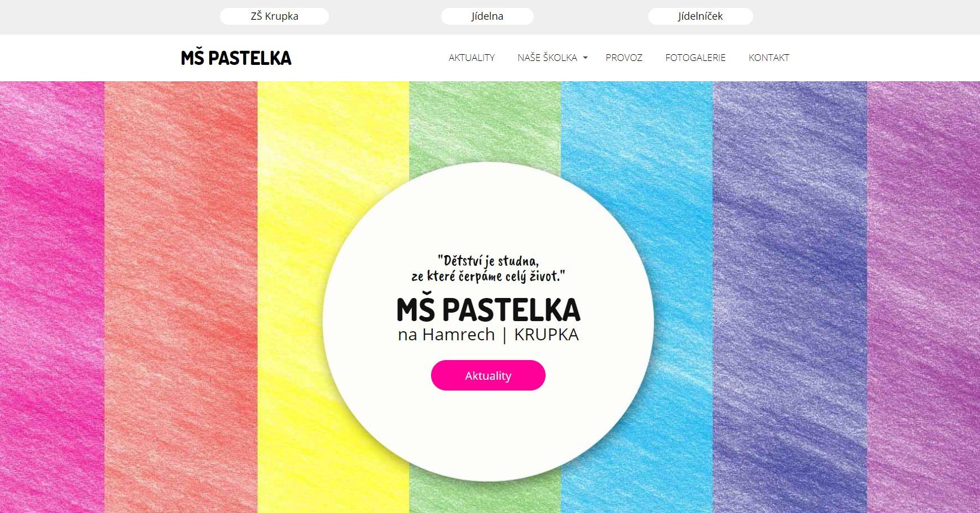This screenshot has height=513, width=980.
Task: Go to the KONTAKT page
Action: point(768,58)
